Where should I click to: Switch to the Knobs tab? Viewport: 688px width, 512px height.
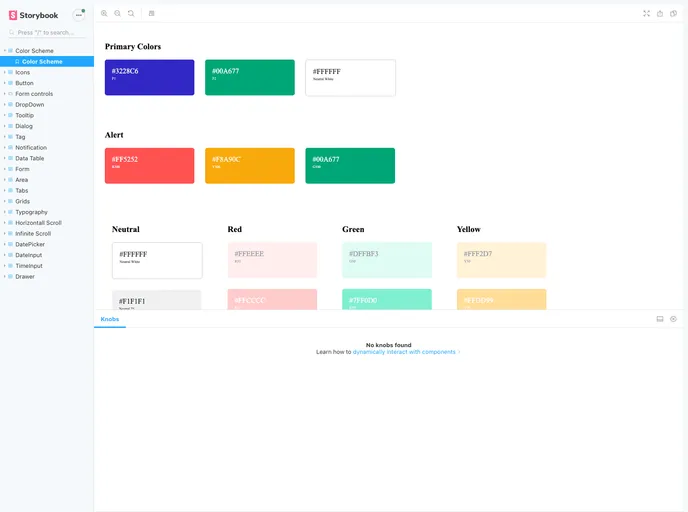110,319
